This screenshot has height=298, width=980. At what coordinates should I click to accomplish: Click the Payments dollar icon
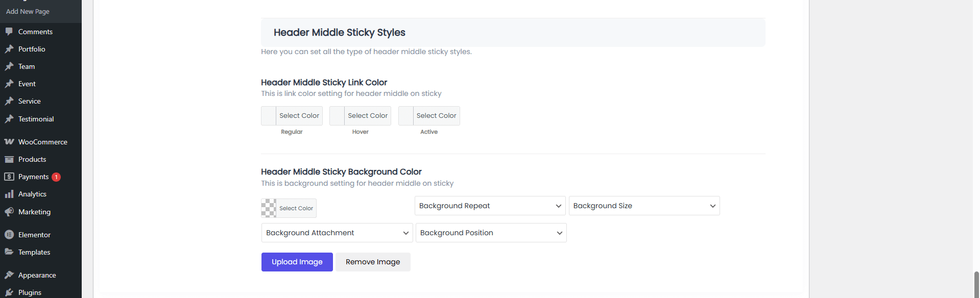point(9,177)
